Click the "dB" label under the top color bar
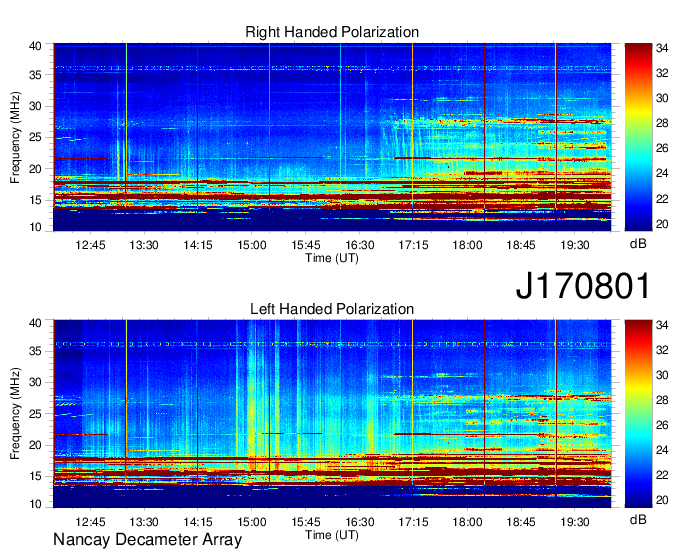This screenshot has width=680, height=552. [638, 244]
